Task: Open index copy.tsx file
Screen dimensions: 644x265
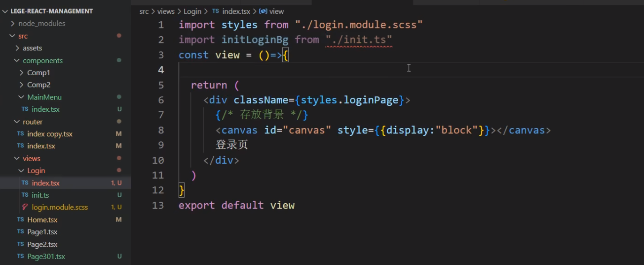Action: (50, 134)
